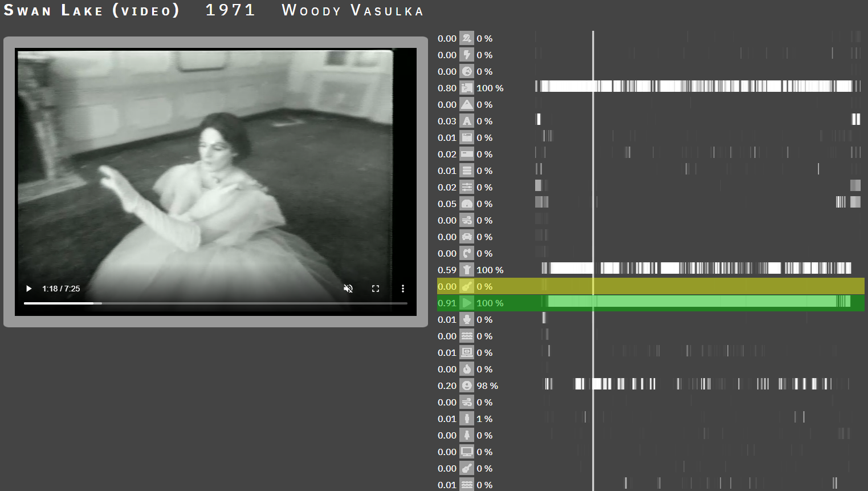868x491 pixels.
Task: Click the "0.20" score value
Action: pyautogui.click(x=447, y=386)
